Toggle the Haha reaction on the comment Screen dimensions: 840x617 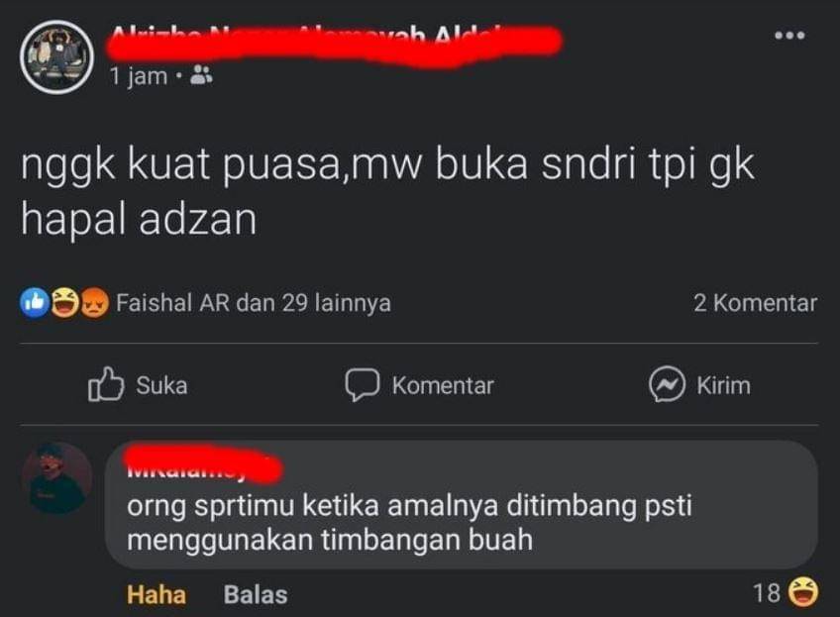pos(157,594)
